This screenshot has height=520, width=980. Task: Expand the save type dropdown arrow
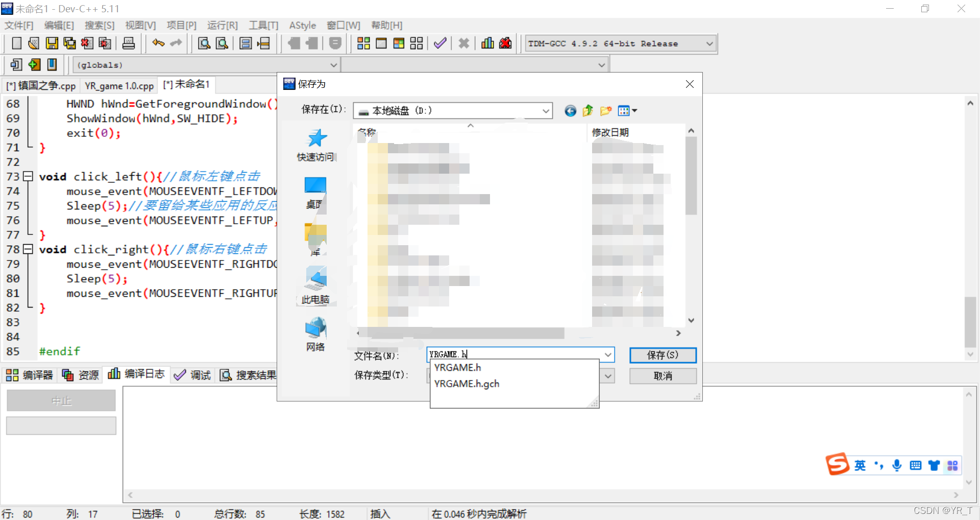click(x=608, y=376)
